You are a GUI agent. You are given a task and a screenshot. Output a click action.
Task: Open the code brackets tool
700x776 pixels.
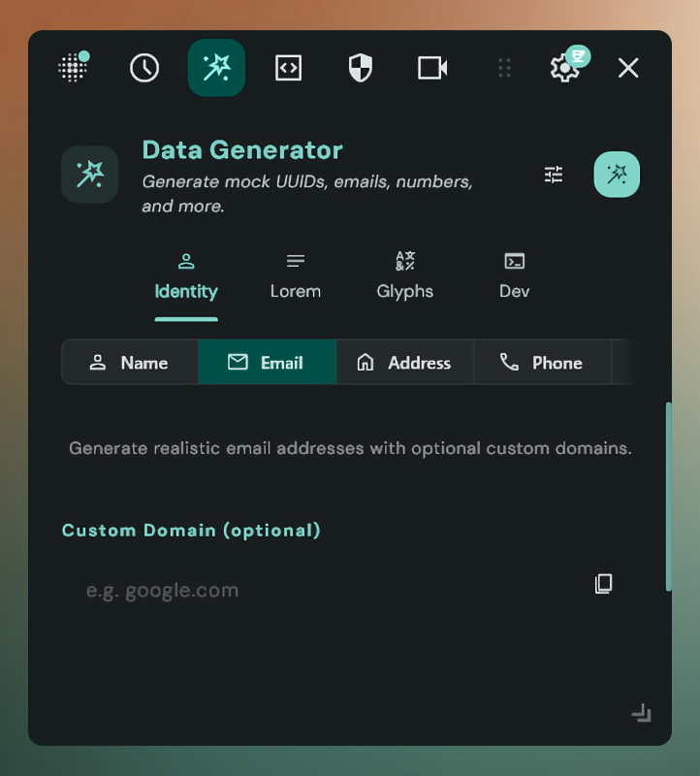pos(288,68)
